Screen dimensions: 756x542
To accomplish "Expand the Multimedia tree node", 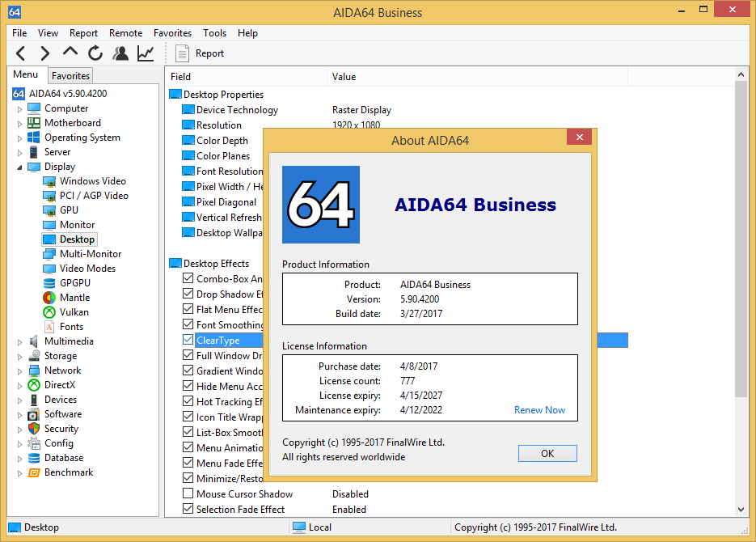I will (x=19, y=342).
